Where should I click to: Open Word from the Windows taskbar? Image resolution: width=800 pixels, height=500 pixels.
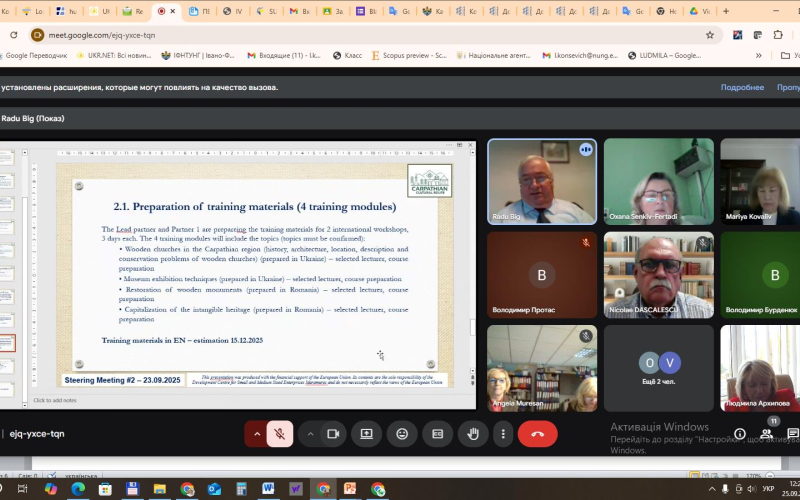click(268, 489)
